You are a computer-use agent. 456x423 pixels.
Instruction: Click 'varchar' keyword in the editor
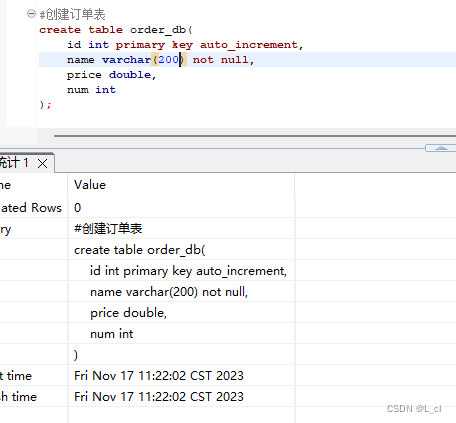(126, 60)
